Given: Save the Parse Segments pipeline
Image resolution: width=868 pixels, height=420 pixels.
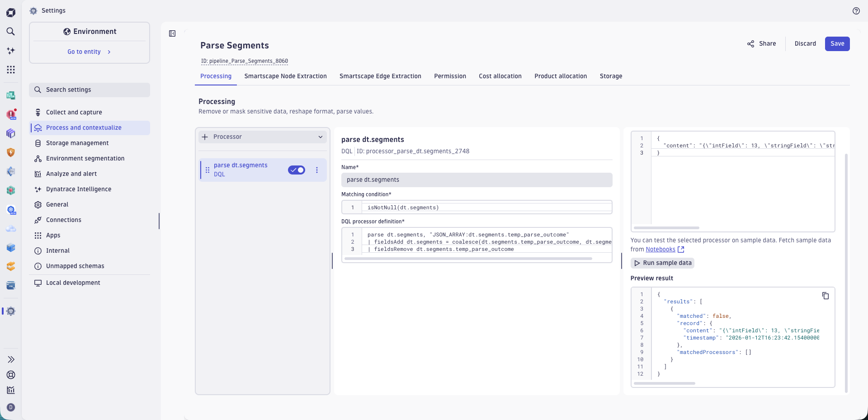Looking at the screenshot, I should click(x=838, y=43).
